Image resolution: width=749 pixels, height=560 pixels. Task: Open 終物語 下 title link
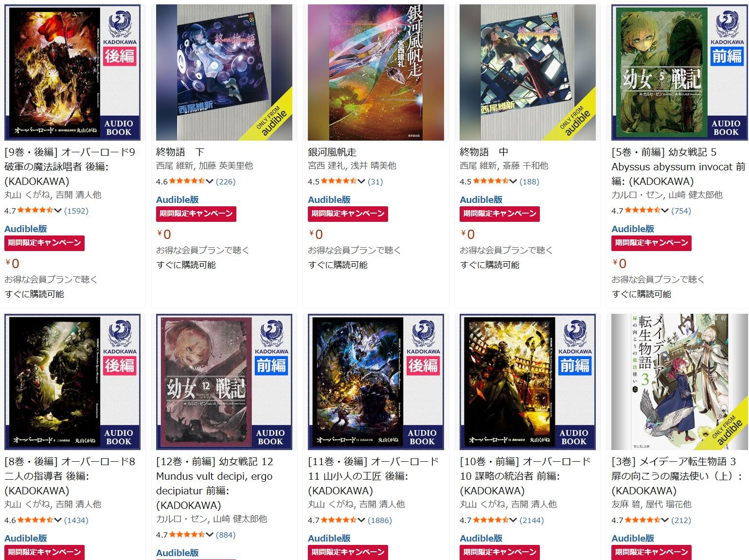coord(180,152)
